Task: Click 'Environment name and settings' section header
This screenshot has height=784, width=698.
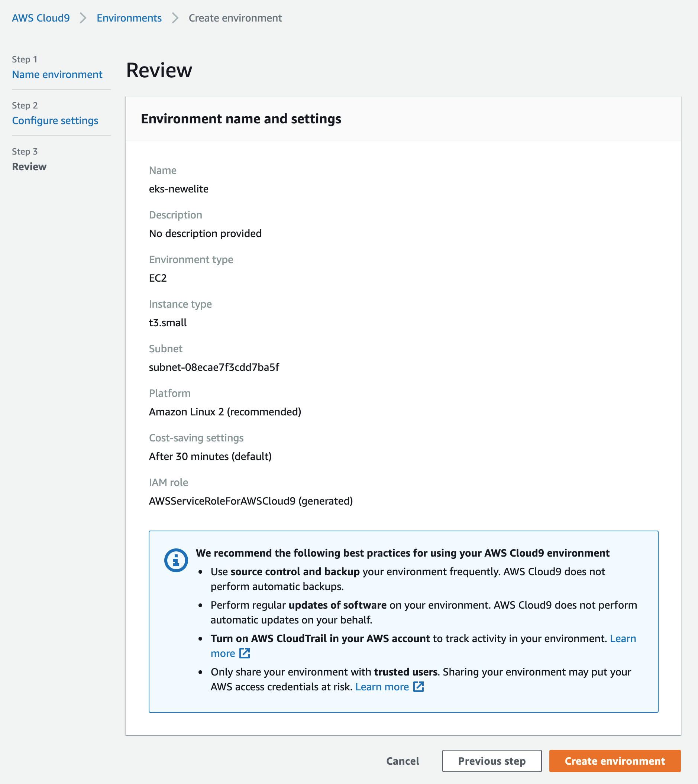Action: [x=241, y=119]
